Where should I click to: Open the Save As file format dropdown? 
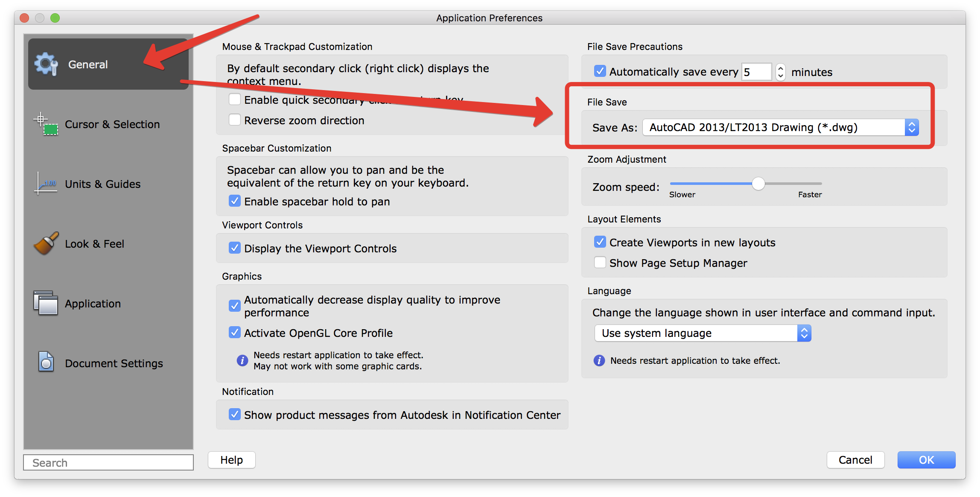pos(912,127)
